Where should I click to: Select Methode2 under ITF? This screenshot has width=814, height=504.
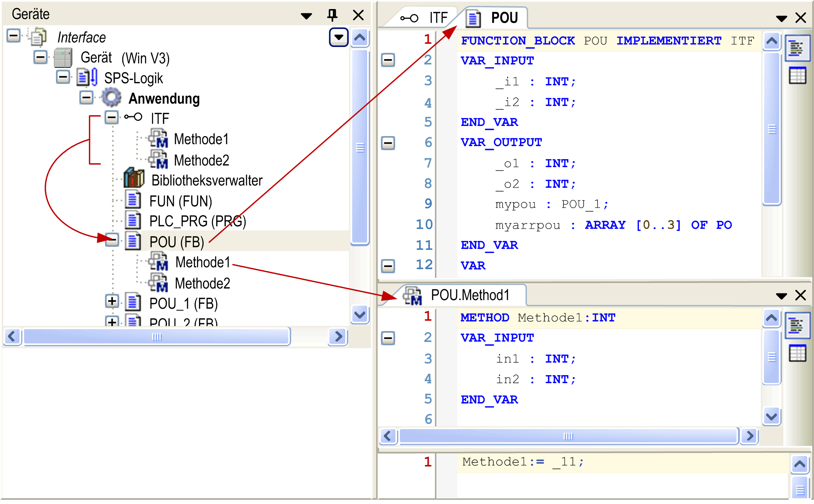(x=201, y=160)
